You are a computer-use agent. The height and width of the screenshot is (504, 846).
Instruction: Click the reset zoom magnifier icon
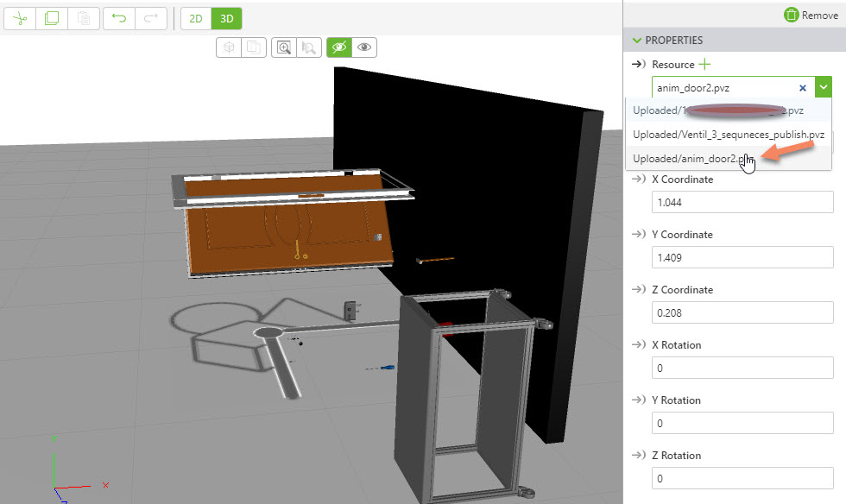click(x=308, y=47)
